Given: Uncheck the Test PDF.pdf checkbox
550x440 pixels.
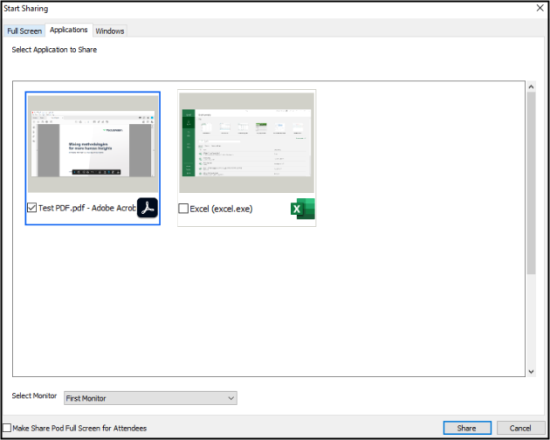Looking at the screenshot, I should pos(32,208).
